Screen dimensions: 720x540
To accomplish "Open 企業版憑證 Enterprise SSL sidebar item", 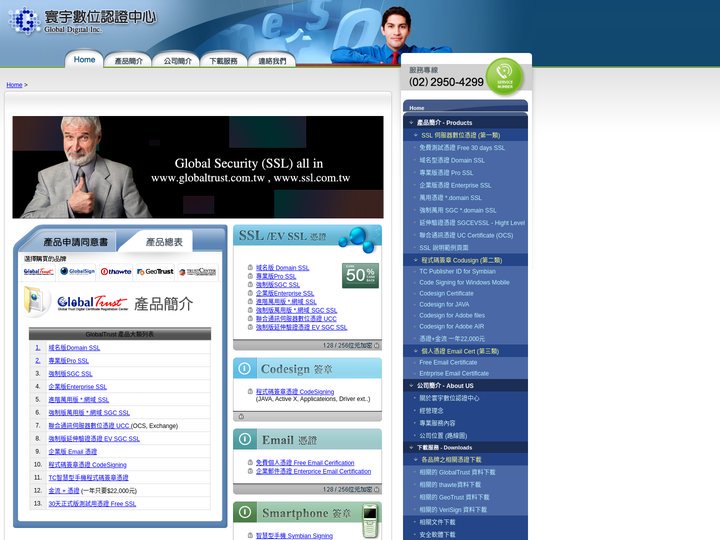I will (455, 185).
